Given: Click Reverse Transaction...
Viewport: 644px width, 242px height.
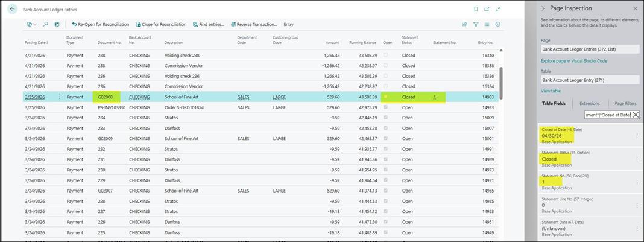Looking at the screenshot, I should [x=254, y=24].
